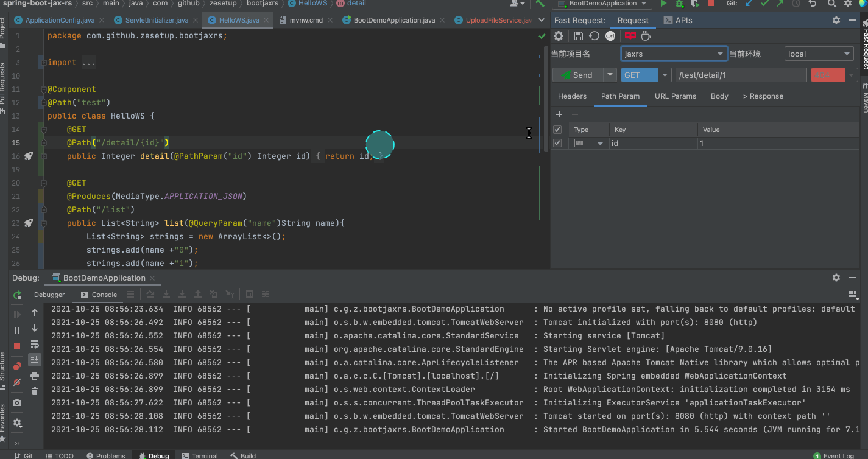
Task: Click the rocket gutter icon beside detail method
Action: coord(28,156)
